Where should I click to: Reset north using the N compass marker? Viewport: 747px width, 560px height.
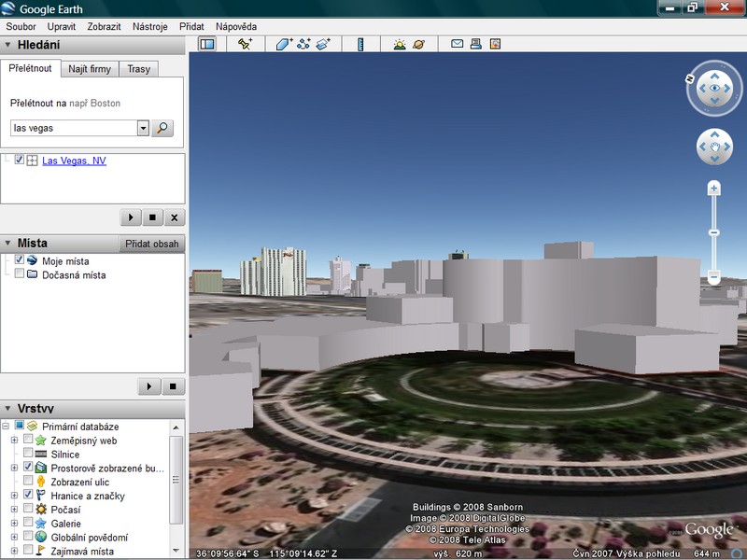(689, 79)
